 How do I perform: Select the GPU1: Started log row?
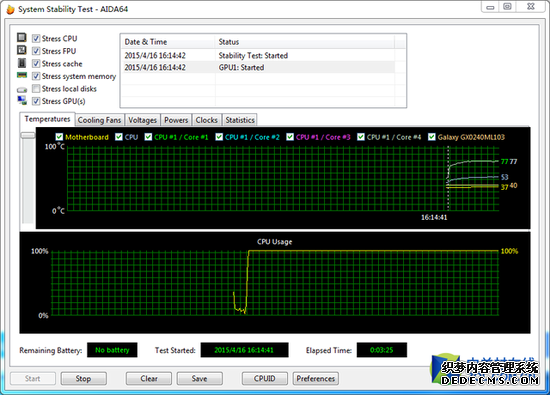259,67
